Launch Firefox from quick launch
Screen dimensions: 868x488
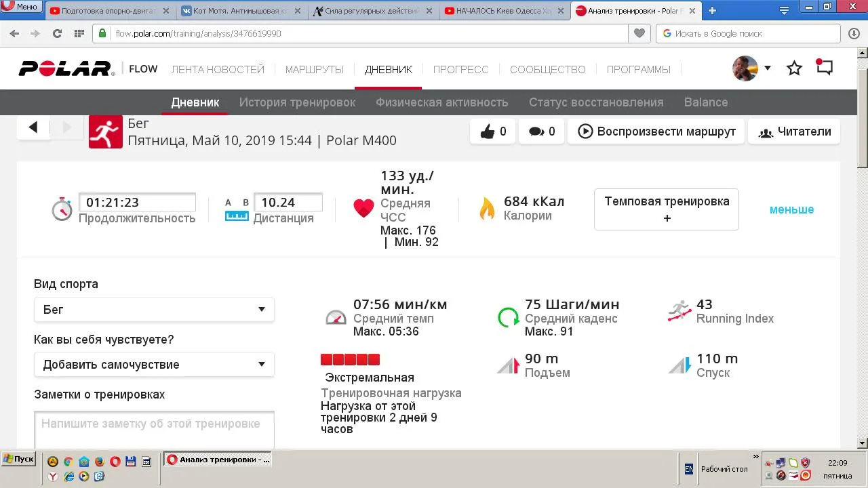click(99, 462)
